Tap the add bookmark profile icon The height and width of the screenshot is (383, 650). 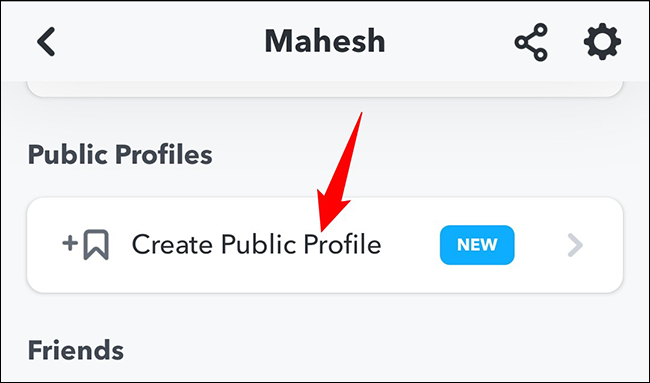85,245
